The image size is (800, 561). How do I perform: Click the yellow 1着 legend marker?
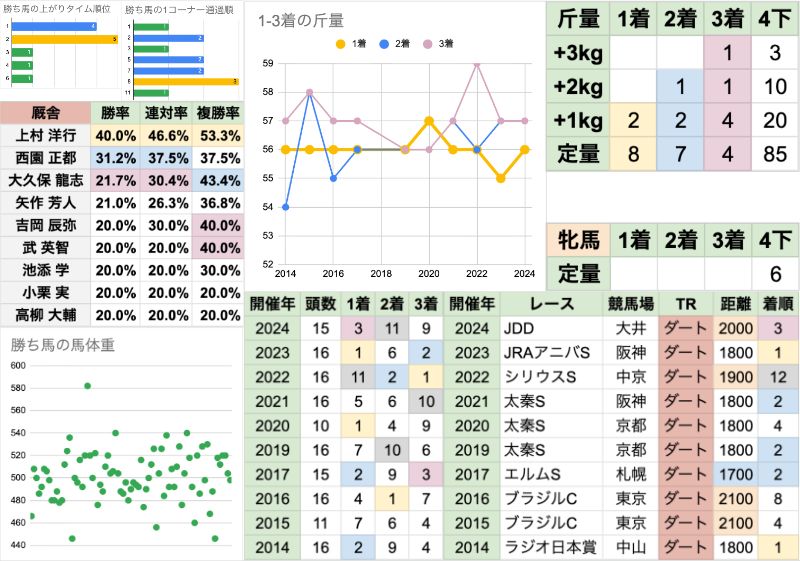340,43
